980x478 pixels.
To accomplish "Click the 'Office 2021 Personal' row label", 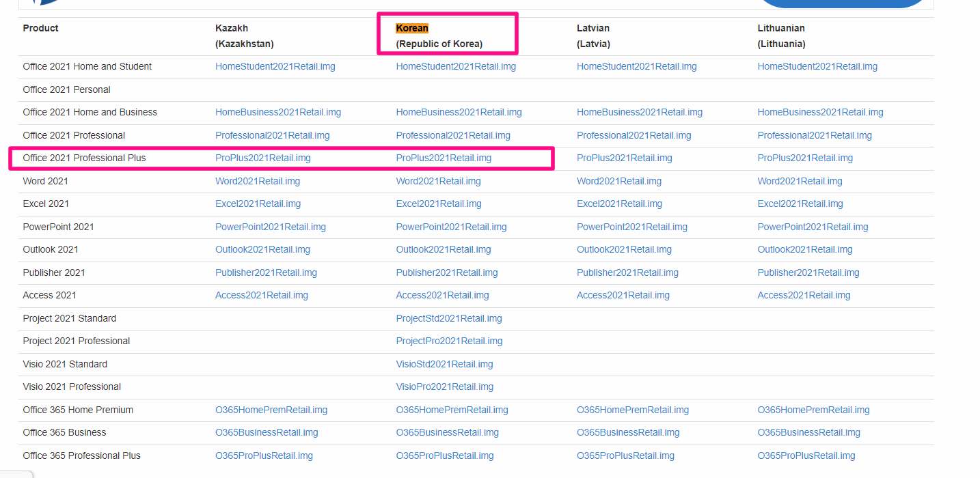I will [x=66, y=89].
